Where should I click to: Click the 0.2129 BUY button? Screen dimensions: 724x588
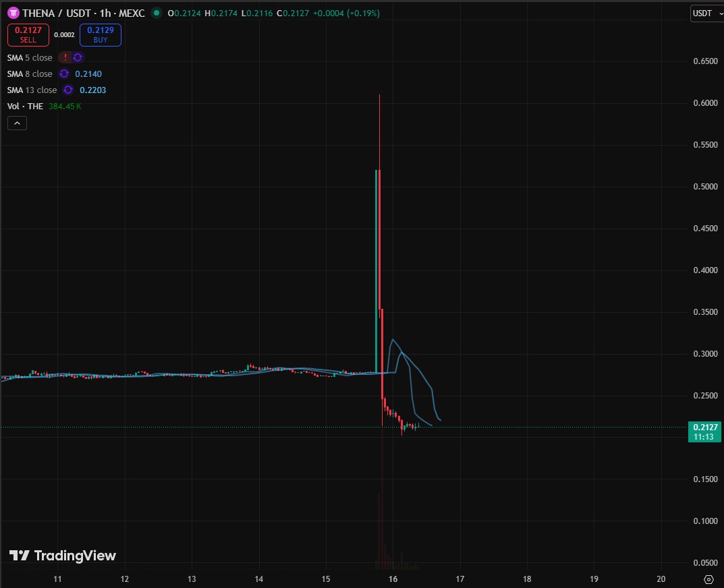coord(100,34)
